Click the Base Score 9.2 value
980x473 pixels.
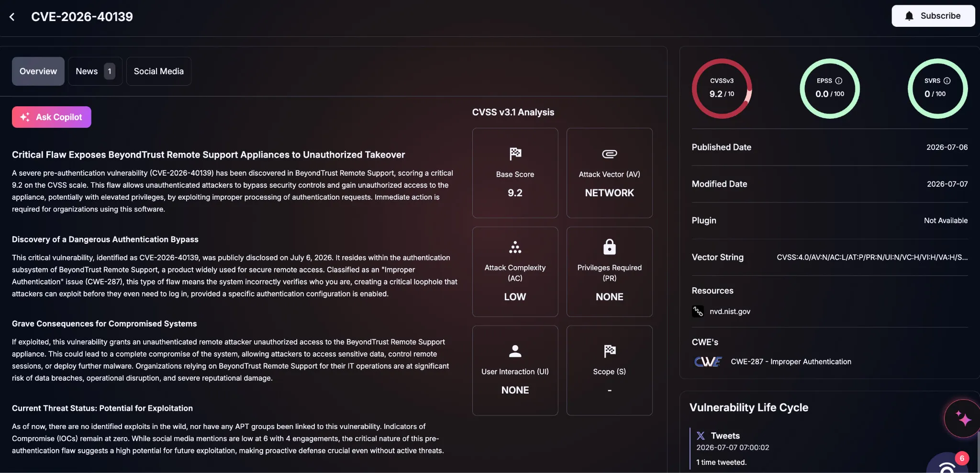tap(515, 193)
